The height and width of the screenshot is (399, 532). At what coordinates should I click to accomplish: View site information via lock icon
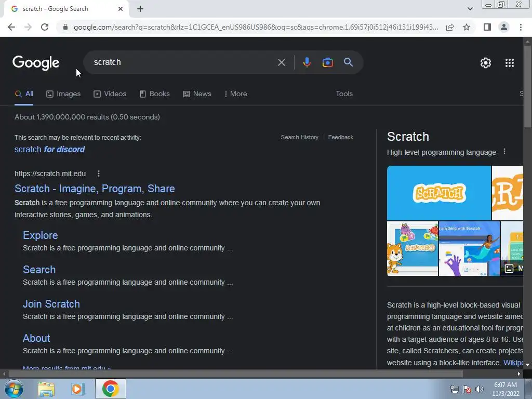[x=65, y=27]
